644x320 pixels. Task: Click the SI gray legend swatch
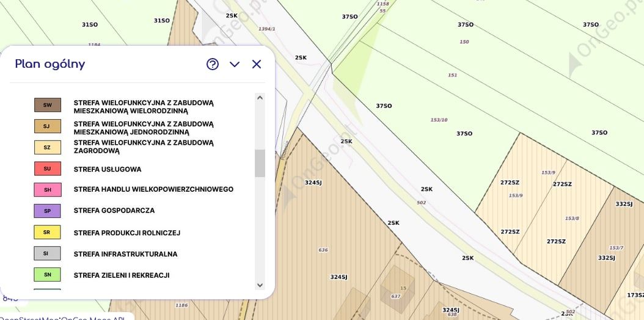[48, 253]
